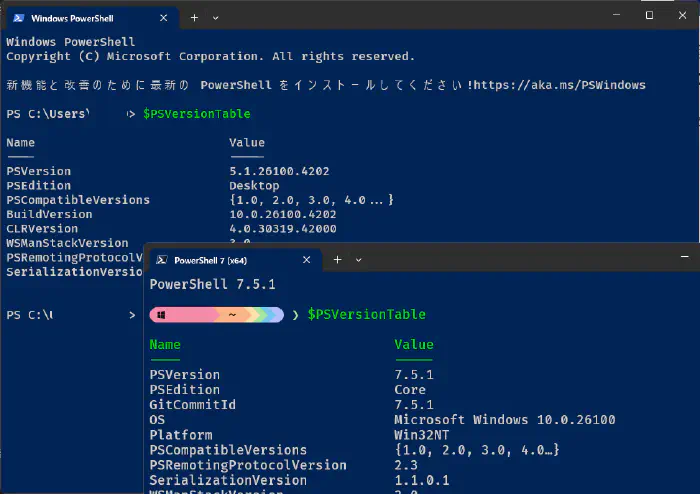Click the Platform row name
This screenshot has width=700, height=494.
pyautogui.click(x=181, y=435)
